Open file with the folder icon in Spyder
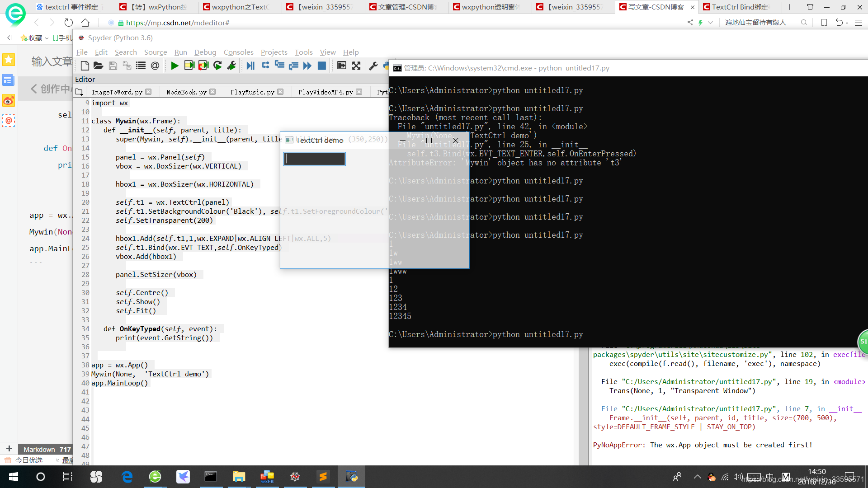868x488 pixels. [x=99, y=66]
